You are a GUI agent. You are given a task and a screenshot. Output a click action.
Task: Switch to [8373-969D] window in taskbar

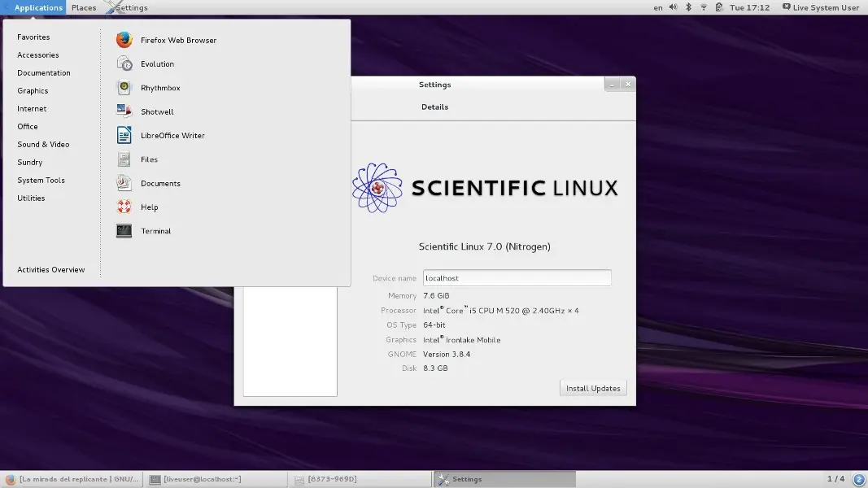[360, 479]
